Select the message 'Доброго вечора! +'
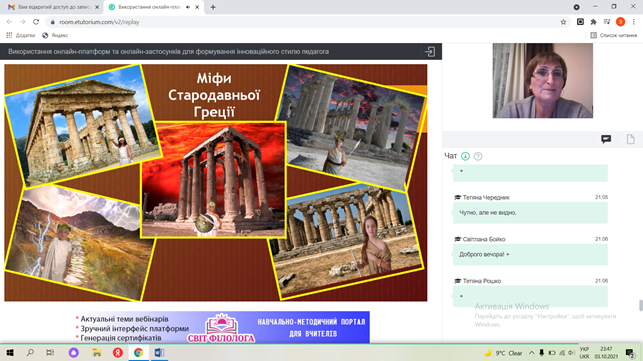 (484, 254)
